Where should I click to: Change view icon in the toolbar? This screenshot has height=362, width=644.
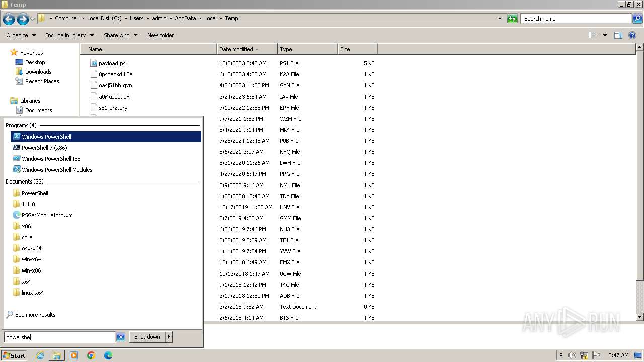593,35
